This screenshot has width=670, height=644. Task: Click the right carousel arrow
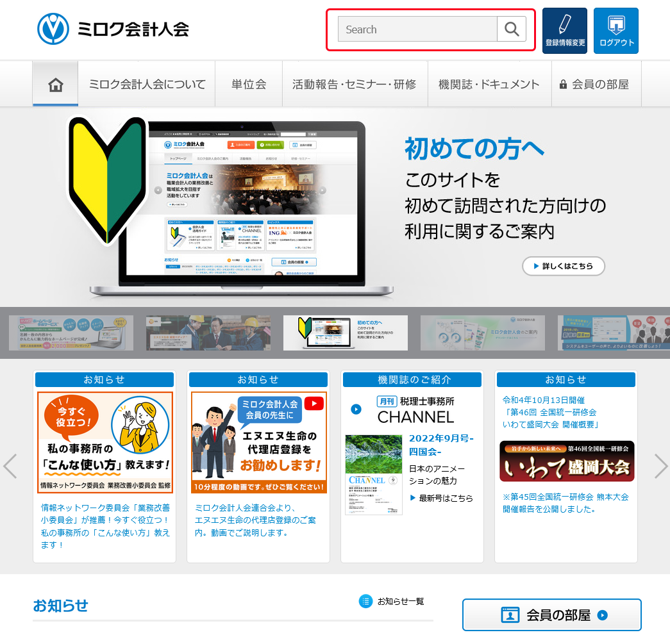click(x=661, y=466)
